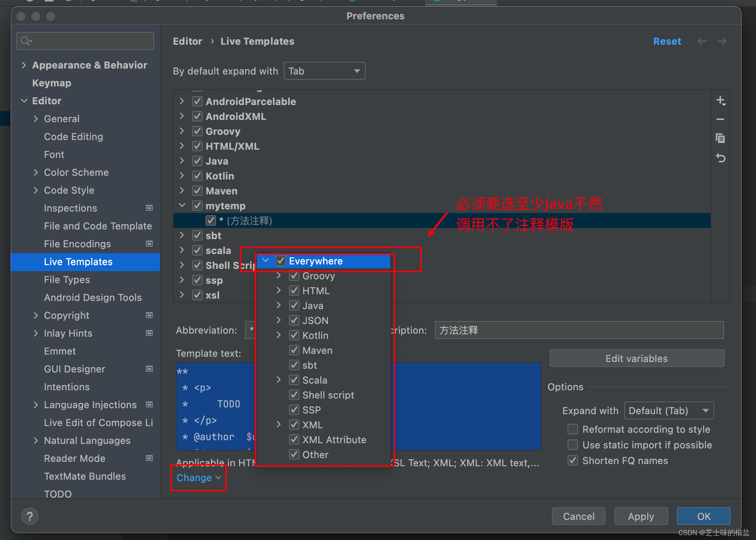Open the Expand with Default (Tab) dropdown

pos(668,411)
